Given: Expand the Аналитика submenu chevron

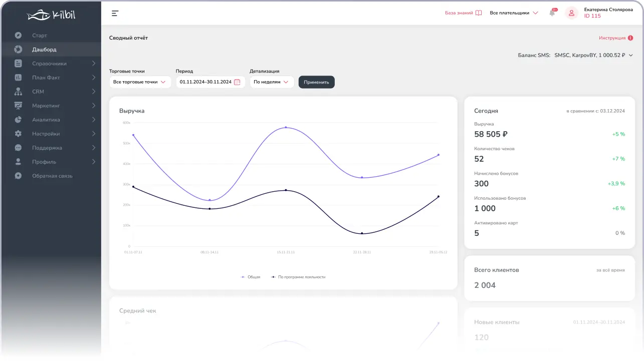Looking at the screenshot, I should pos(94,120).
